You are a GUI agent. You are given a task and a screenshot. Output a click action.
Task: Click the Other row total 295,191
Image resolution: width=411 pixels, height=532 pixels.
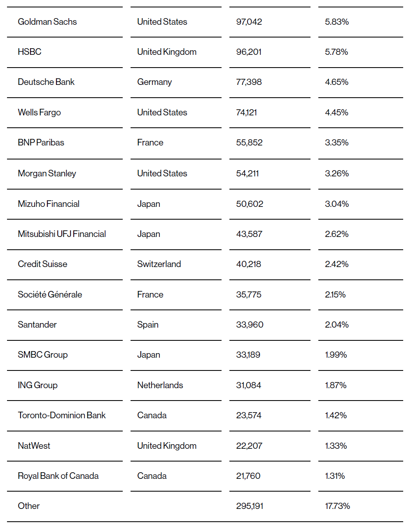tap(250, 506)
